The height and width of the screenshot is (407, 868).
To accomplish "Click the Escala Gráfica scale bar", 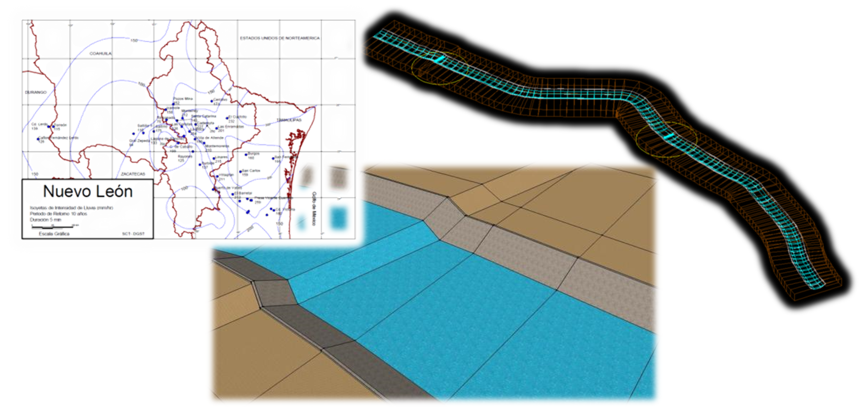I will pyautogui.click(x=55, y=227).
